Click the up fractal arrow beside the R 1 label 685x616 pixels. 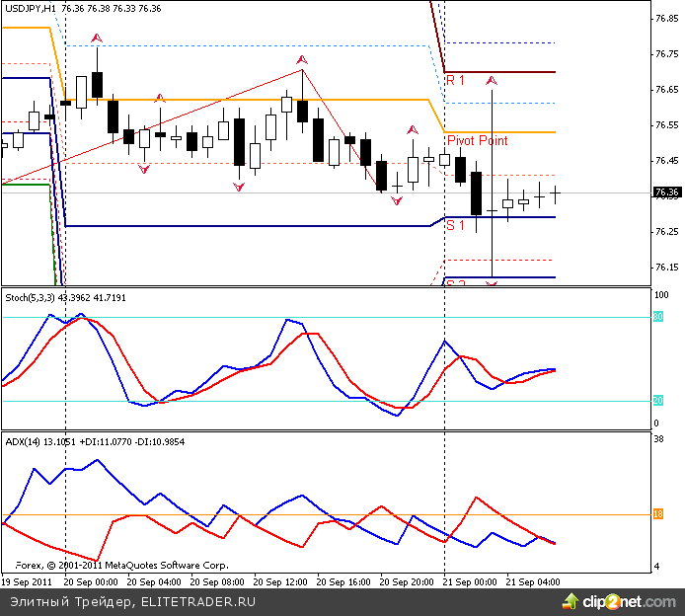pos(492,78)
